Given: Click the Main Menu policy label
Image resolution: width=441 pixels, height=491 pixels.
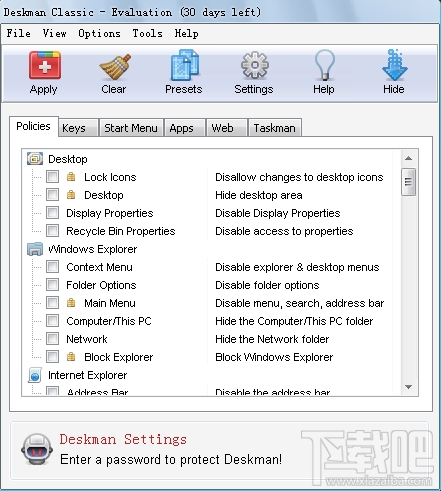Looking at the screenshot, I should coord(110,303).
